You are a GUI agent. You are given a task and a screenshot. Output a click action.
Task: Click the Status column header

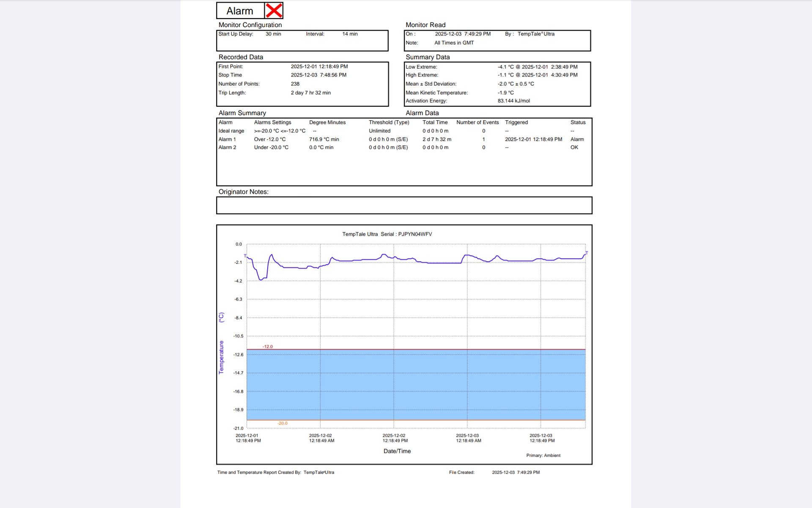pyautogui.click(x=578, y=122)
